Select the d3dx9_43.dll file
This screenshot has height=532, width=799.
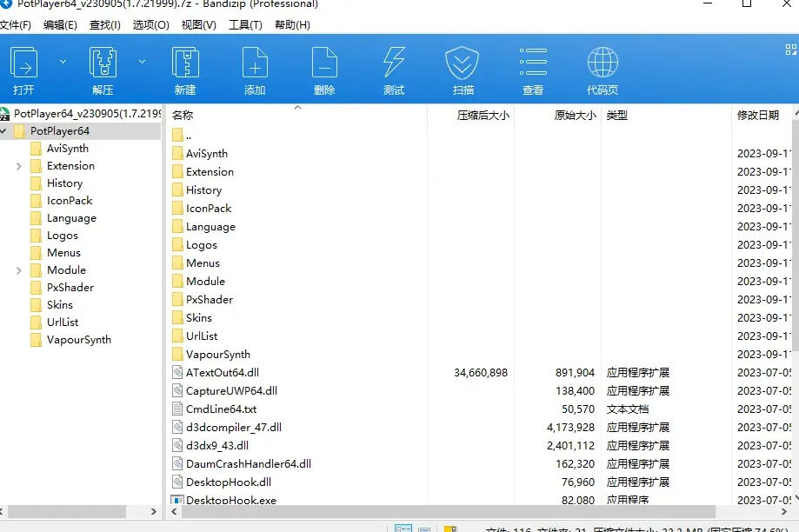(217, 445)
